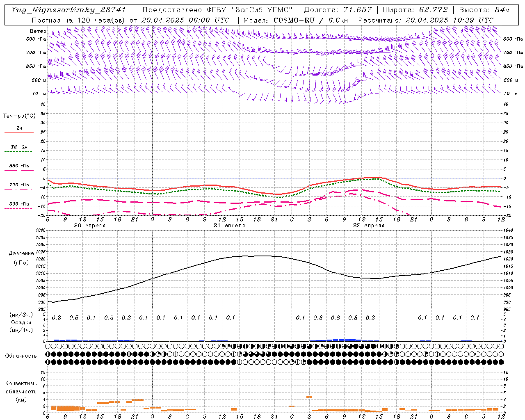Click the Давление panel label
This screenshot has width=525, height=420.
coord(21,253)
